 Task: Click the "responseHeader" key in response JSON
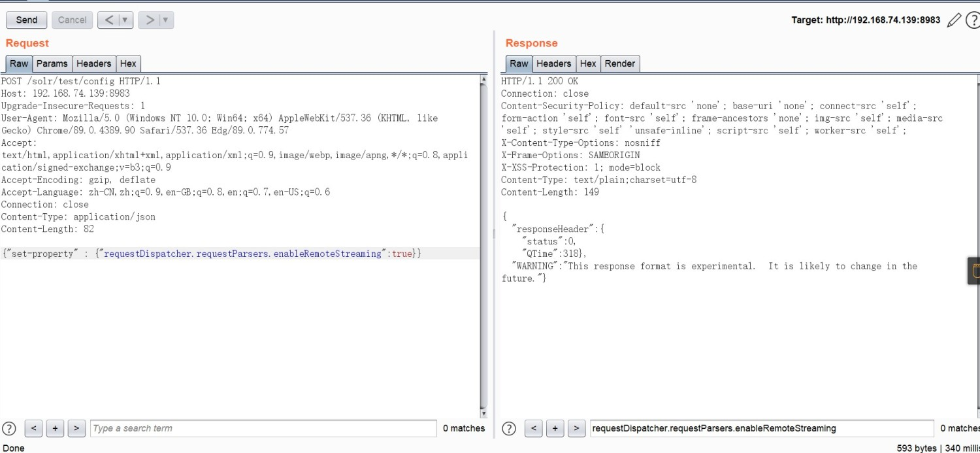pos(555,229)
